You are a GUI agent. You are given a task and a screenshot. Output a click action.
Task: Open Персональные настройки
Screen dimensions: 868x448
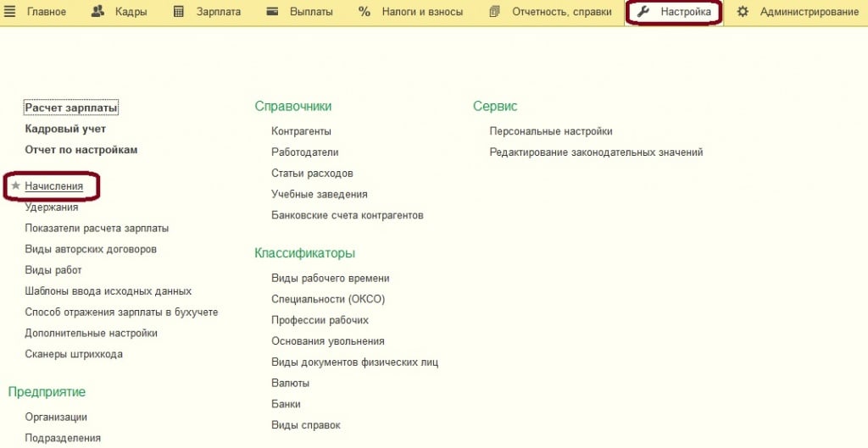551,131
